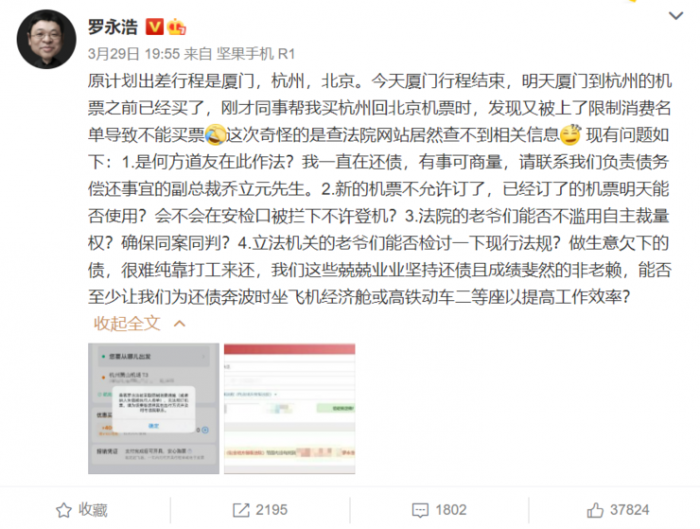This screenshot has height=529, width=700.
Task: Click the repost share icon
Action: (x=241, y=510)
